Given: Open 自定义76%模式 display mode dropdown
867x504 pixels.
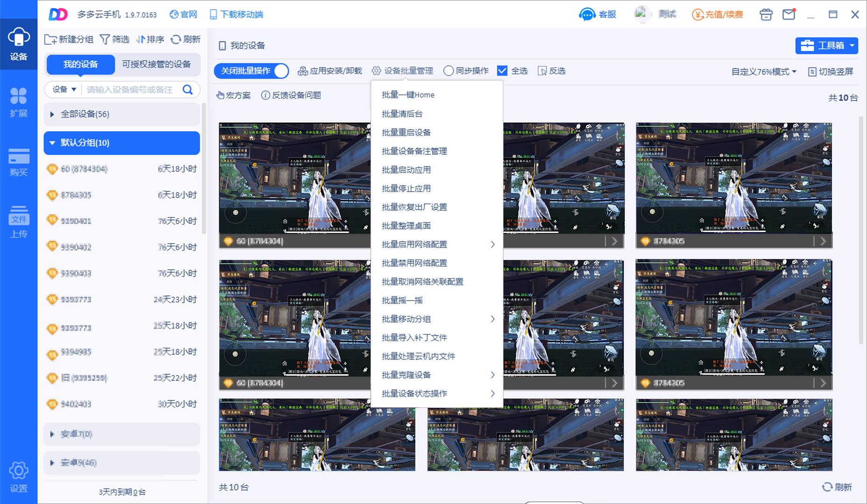Looking at the screenshot, I should (x=764, y=72).
